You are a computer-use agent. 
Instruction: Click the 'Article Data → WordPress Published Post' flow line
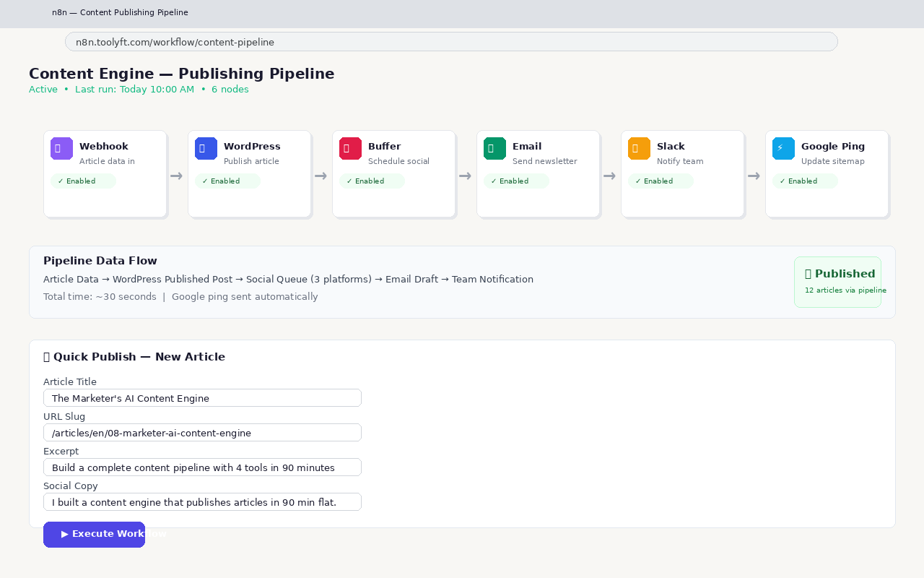point(288,280)
